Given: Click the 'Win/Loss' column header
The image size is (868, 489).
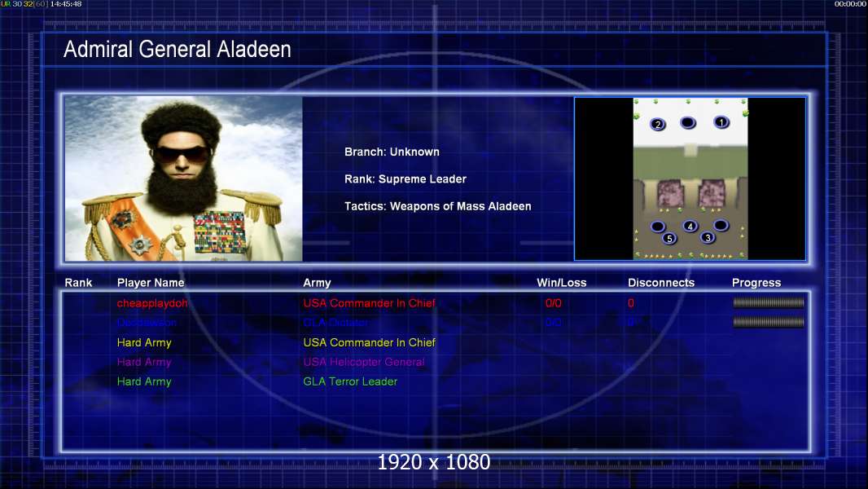Looking at the screenshot, I should [x=561, y=283].
